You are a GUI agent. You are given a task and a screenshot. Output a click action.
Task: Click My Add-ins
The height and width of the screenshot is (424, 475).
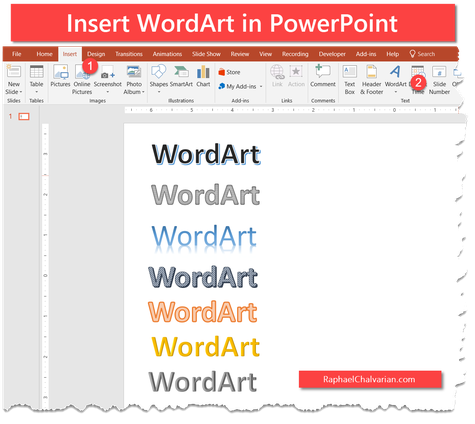(x=237, y=86)
